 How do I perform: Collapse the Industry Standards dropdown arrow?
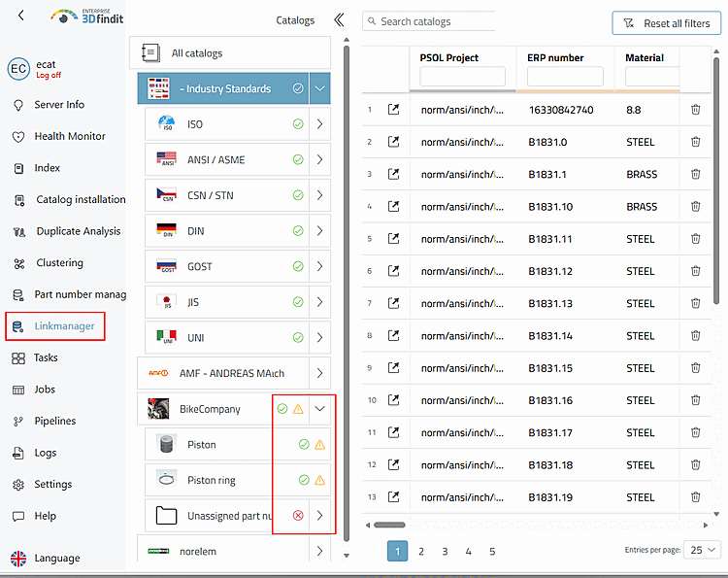pos(320,88)
